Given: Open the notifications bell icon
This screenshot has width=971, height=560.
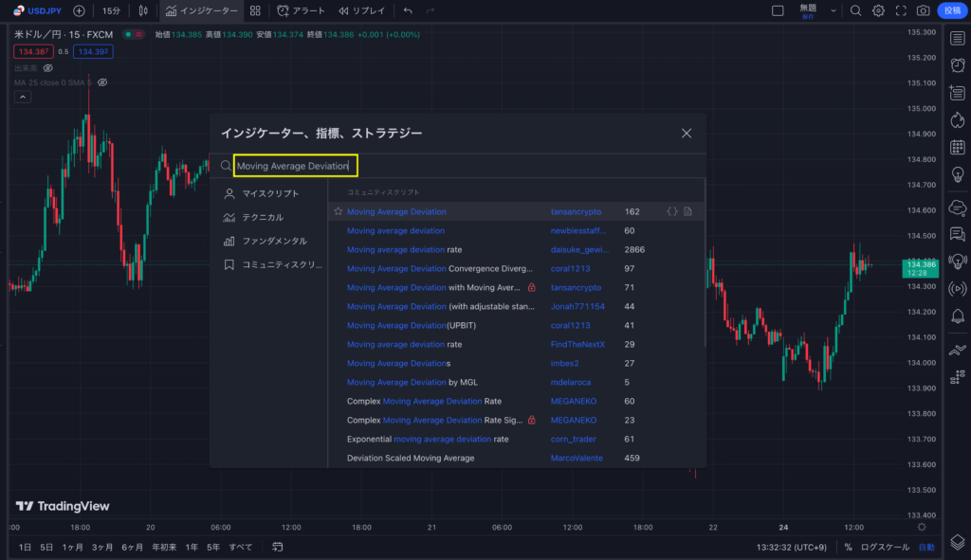Looking at the screenshot, I should tap(958, 316).
